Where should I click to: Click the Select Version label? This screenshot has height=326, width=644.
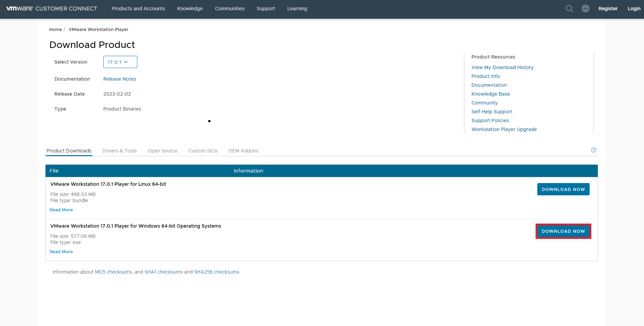click(x=71, y=62)
